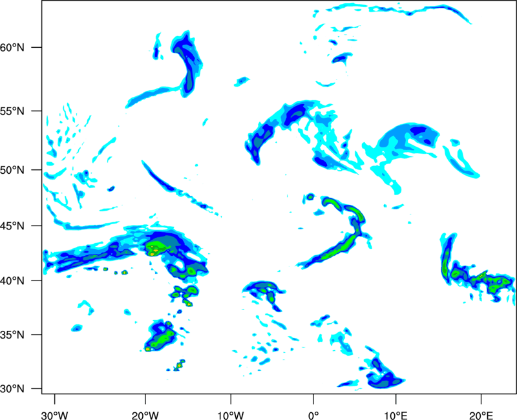Click the 45°N latitude label
Screen dimensions: 517x420
(12, 226)
